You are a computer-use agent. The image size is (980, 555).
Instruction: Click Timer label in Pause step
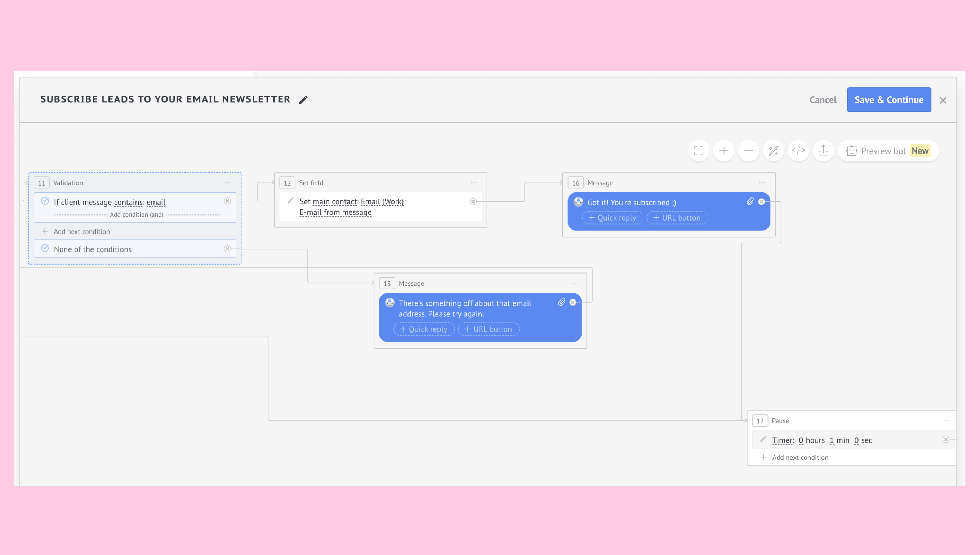click(783, 440)
